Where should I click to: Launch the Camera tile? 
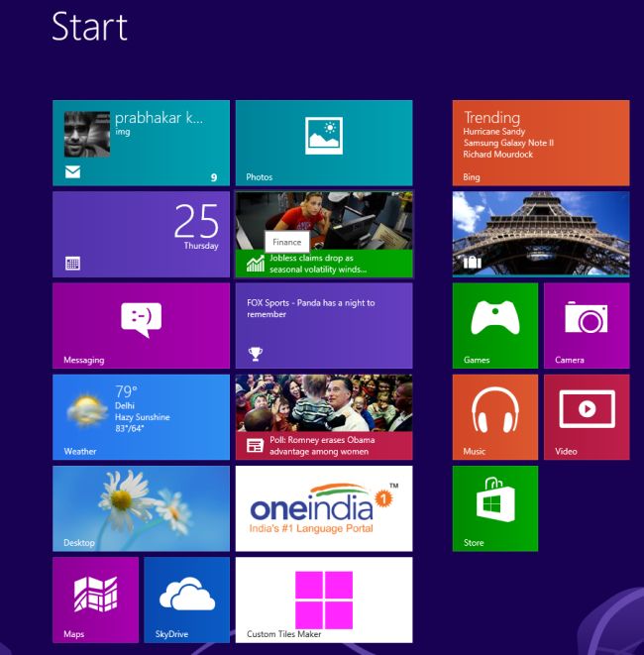coord(587,326)
